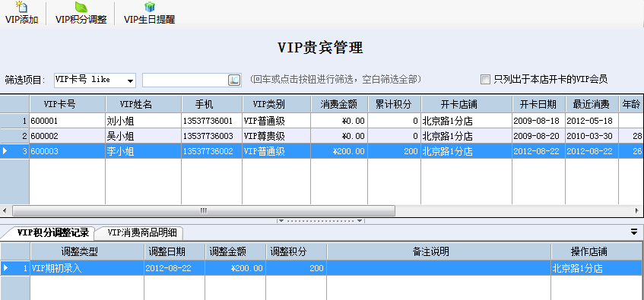The height and width of the screenshot is (300, 644).
Task: Sort by 累计积分 column header
Action: point(394,104)
